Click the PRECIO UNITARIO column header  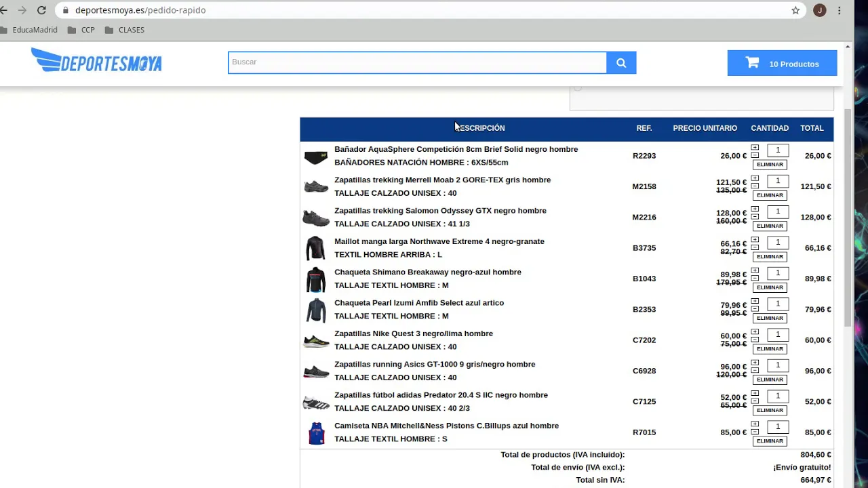(705, 128)
